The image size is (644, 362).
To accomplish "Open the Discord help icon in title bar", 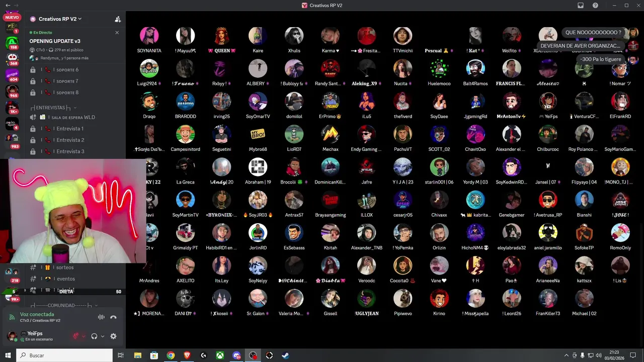I will tap(595, 5).
